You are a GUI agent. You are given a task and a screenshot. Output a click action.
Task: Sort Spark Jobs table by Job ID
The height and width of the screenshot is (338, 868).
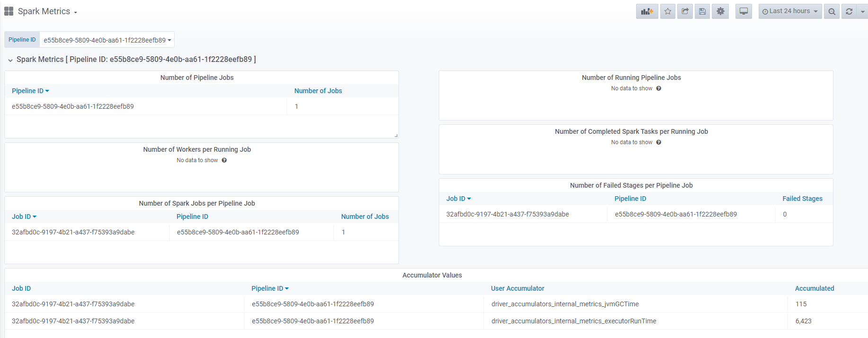pos(24,217)
